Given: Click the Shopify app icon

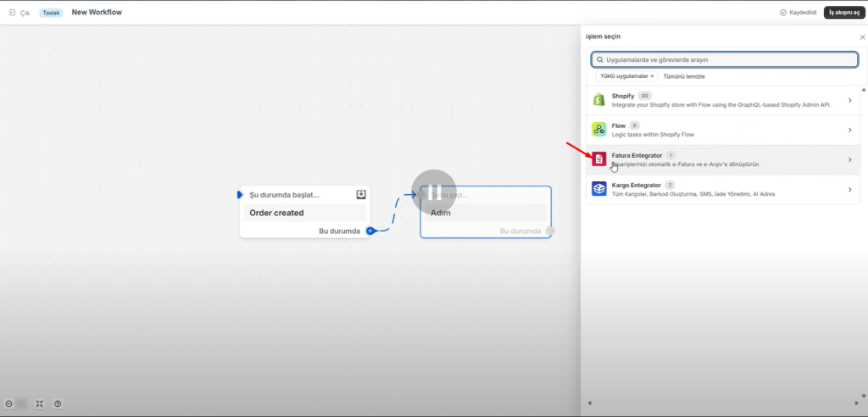Looking at the screenshot, I should click(x=598, y=100).
